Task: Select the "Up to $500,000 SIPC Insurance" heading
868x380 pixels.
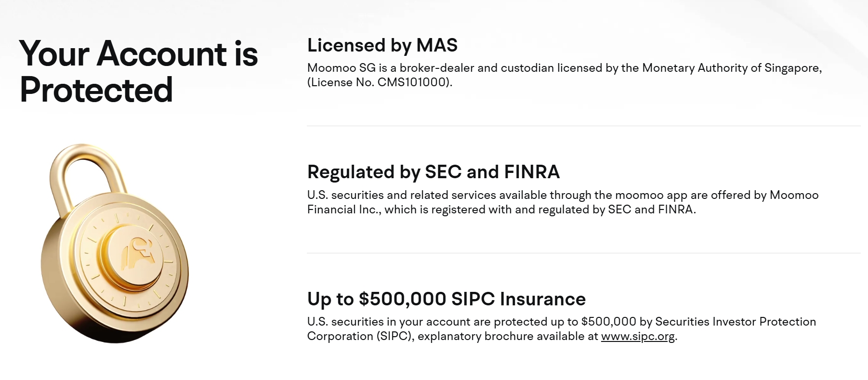Action: pos(447,299)
